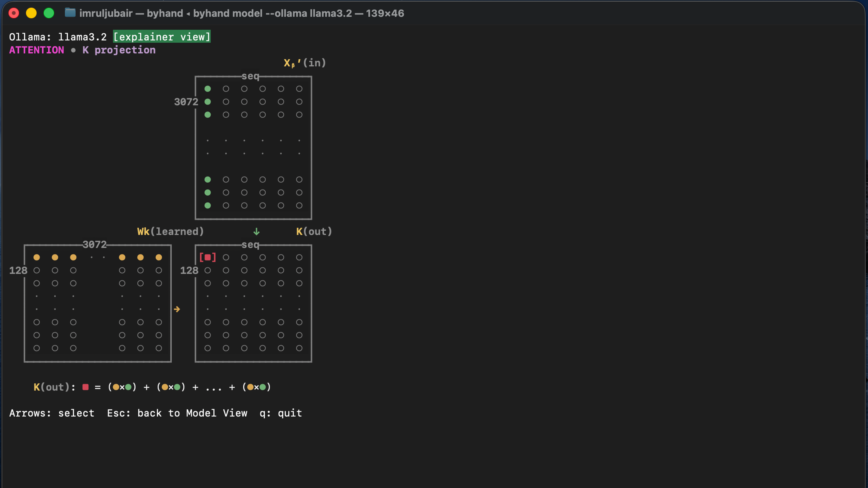Click the orange right arrow between the matrices
The width and height of the screenshot is (868, 488).
click(177, 309)
